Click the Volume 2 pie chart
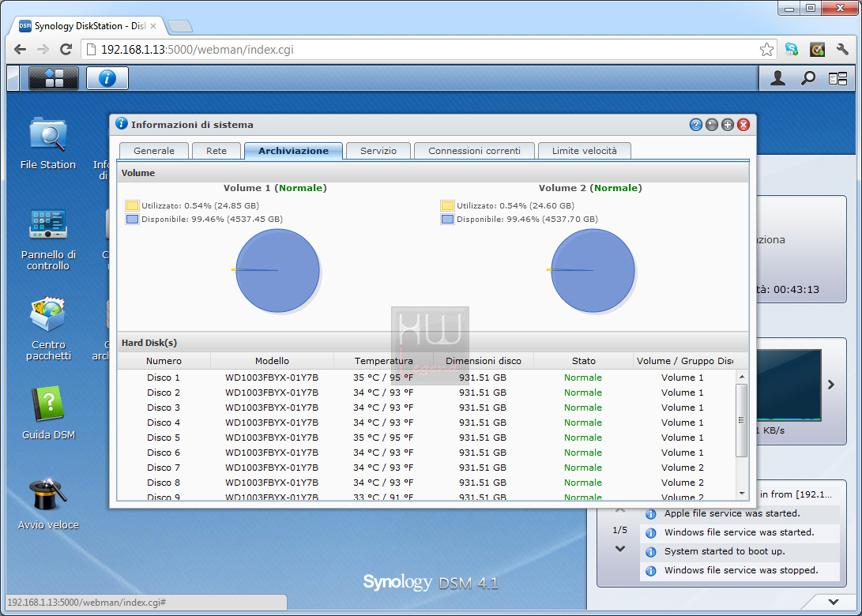Image resolution: width=862 pixels, height=616 pixels. (593, 270)
